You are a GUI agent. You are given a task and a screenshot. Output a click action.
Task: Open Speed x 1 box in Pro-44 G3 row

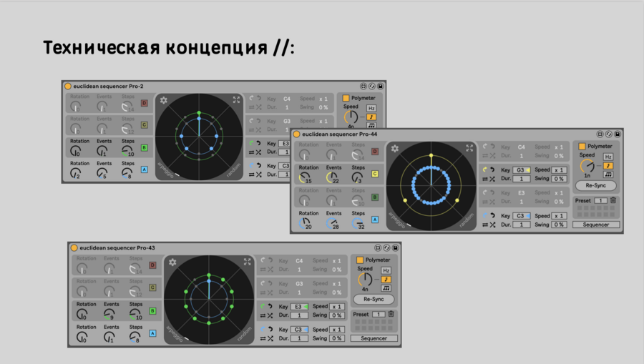click(559, 170)
